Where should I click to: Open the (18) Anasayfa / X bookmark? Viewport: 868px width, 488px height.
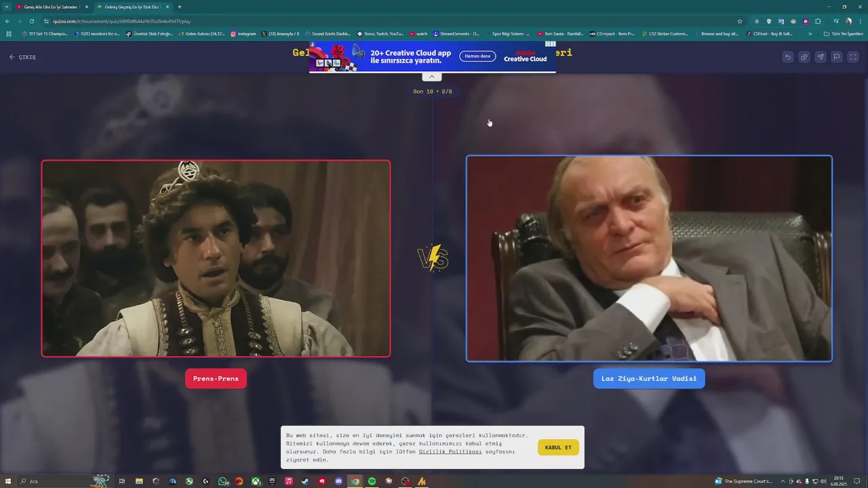pos(280,33)
